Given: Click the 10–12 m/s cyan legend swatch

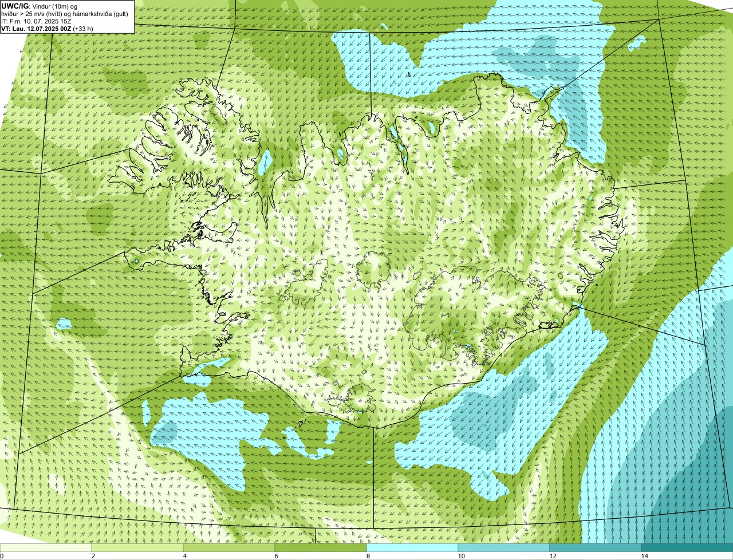Looking at the screenshot, I should (504, 548).
